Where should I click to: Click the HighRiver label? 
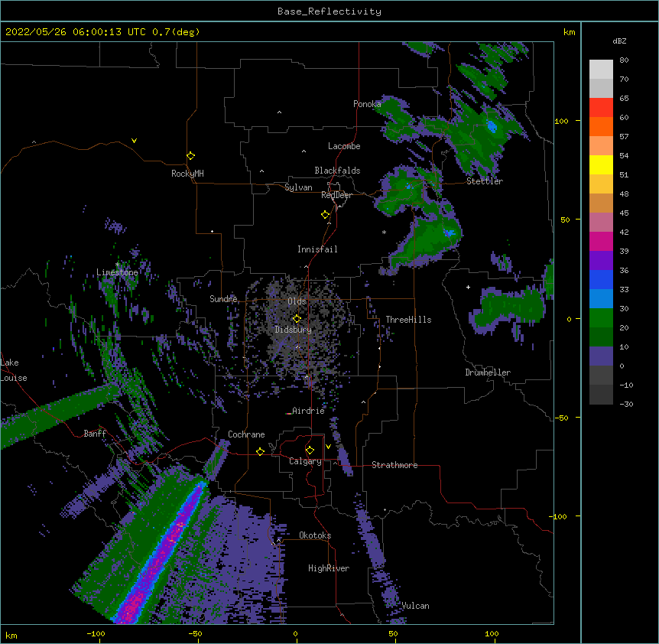pos(329,568)
